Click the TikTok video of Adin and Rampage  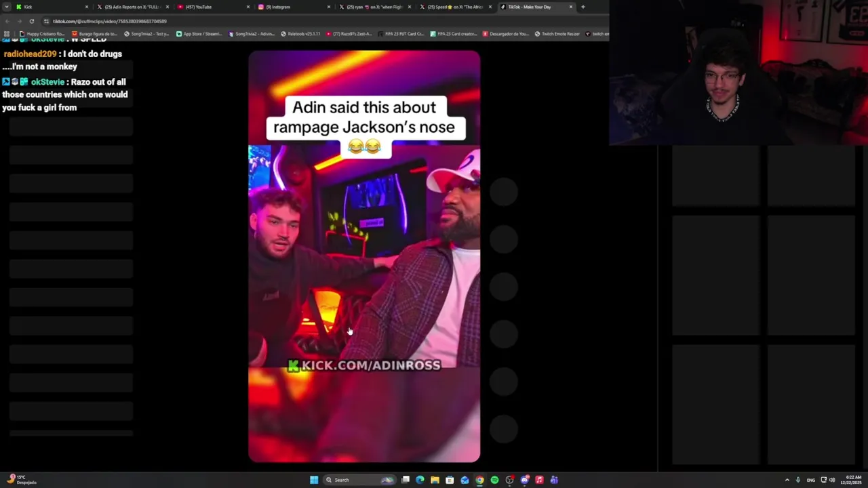(364, 256)
